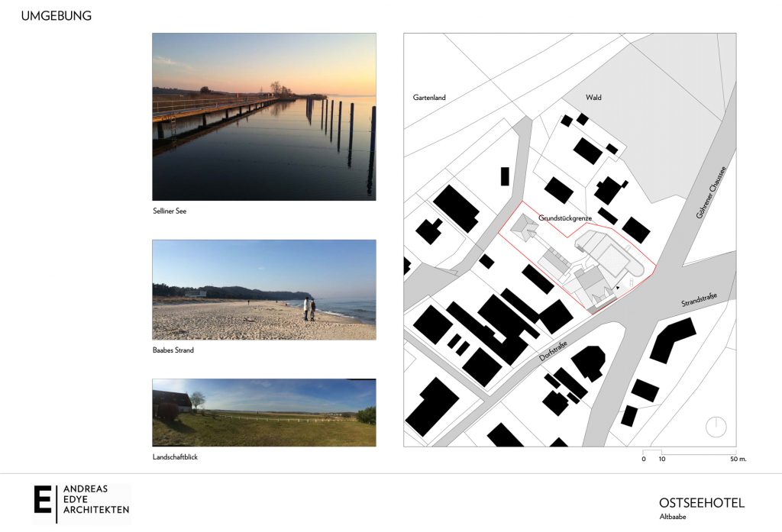Screen dimensions: 782x532
Task: Click the entrance arrow marker inside the site
Action: 617,288
